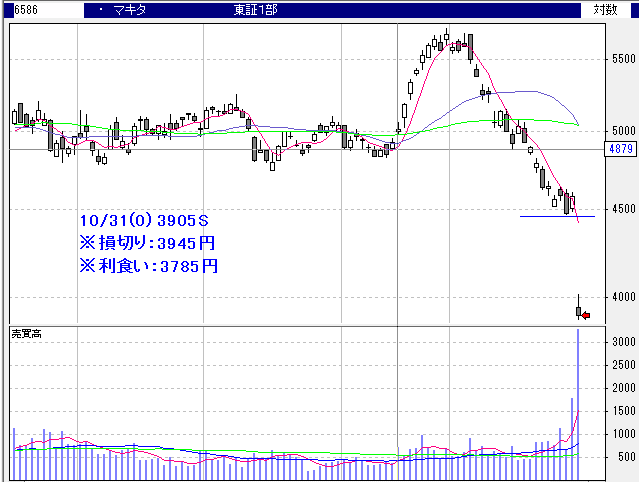Screen dimensions: 639x482
Task: Click the 5000 price axis label
Action: pyautogui.click(x=623, y=131)
